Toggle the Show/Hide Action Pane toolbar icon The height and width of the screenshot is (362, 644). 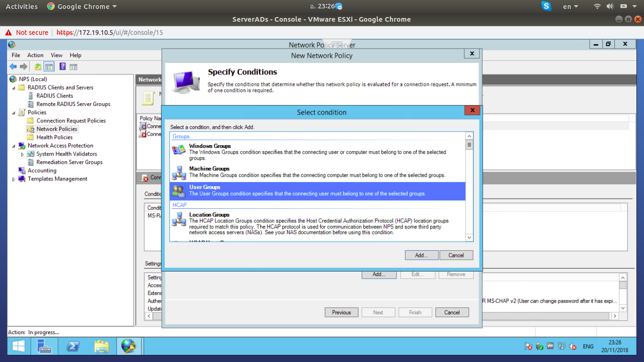pyautogui.click(x=73, y=67)
